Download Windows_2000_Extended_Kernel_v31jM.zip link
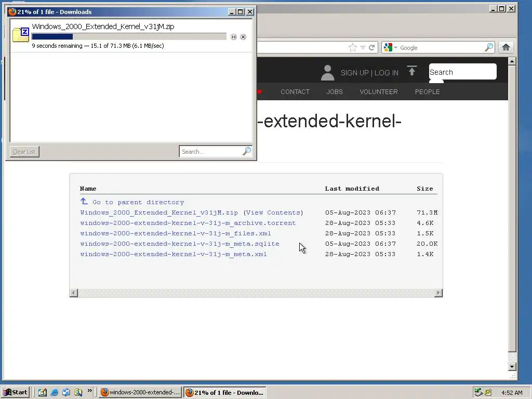532x399 pixels. [x=159, y=212]
